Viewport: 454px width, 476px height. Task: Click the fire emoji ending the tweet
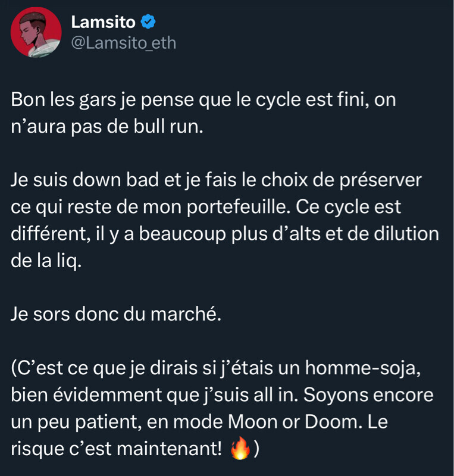239,448
